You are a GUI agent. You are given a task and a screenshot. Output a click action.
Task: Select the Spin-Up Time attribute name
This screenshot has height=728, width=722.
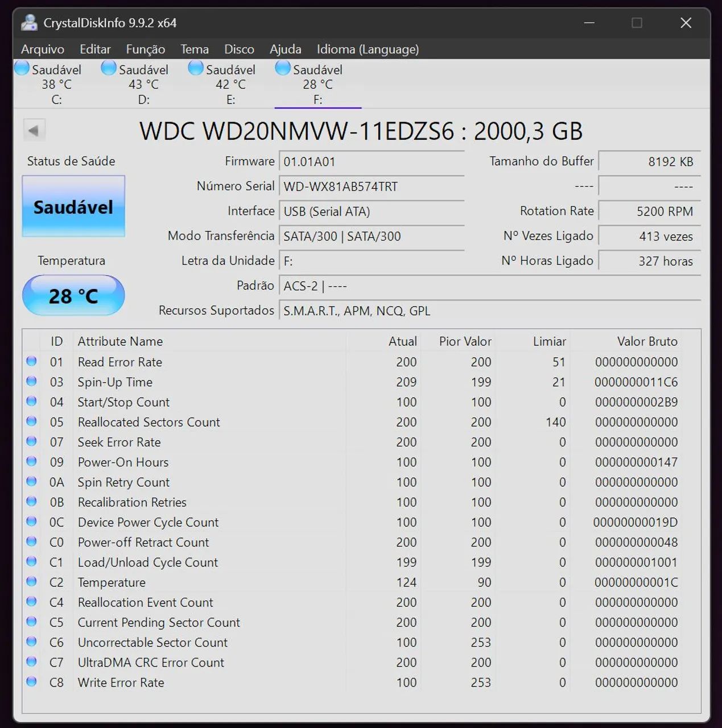point(115,382)
